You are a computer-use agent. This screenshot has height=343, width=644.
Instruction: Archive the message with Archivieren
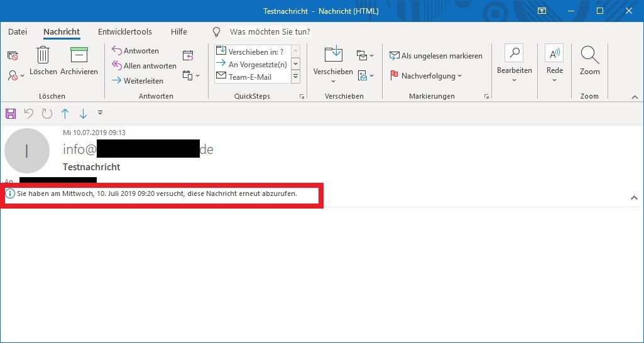[x=79, y=61]
